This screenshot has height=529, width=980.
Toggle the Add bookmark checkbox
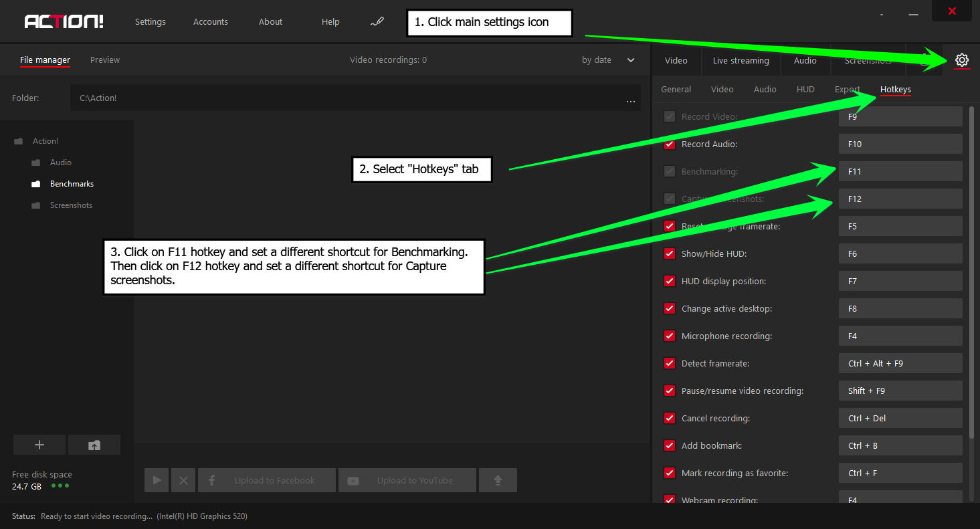pos(670,445)
